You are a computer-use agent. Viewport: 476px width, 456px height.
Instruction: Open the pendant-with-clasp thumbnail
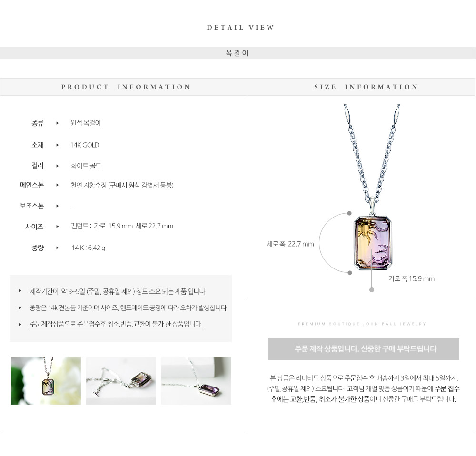(121, 380)
